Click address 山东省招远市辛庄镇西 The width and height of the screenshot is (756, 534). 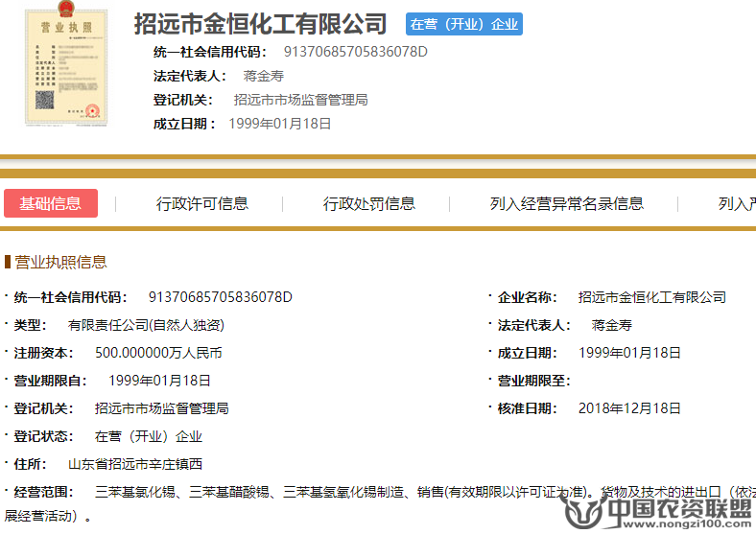(x=135, y=464)
